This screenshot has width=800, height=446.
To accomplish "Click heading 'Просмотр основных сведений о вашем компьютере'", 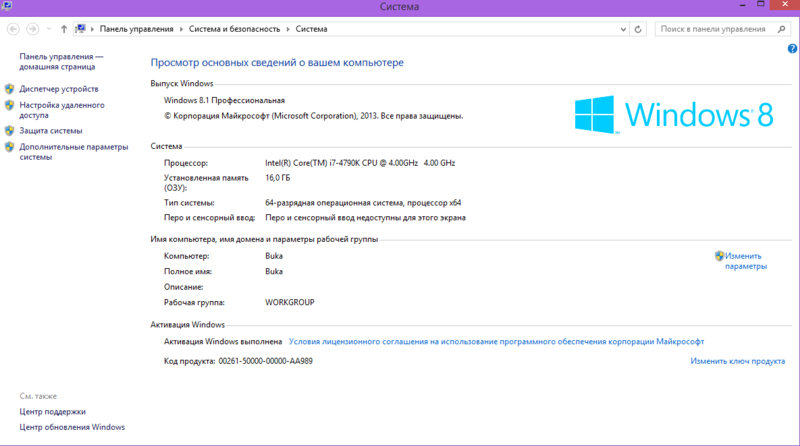I will 277,62.
